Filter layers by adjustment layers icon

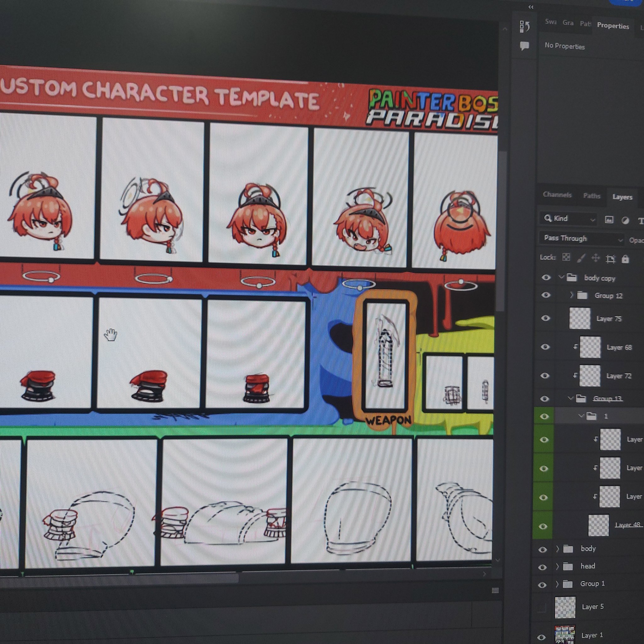(x=625, y=220)
